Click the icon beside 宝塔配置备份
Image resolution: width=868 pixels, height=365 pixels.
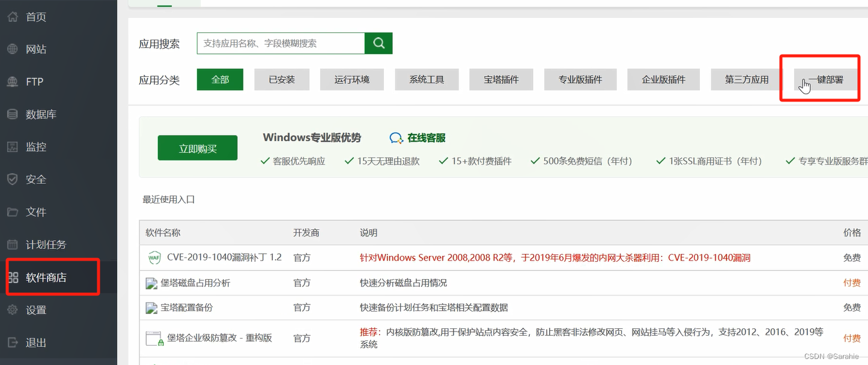(151, 308)
